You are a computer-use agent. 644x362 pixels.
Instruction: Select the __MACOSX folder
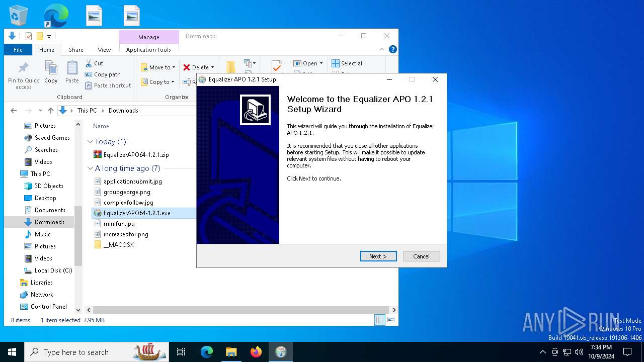point(114,245)
